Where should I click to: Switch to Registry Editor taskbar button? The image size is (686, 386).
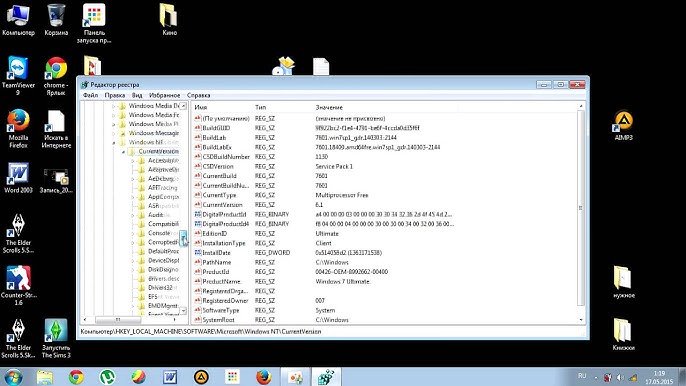click(x=326, y=377)
